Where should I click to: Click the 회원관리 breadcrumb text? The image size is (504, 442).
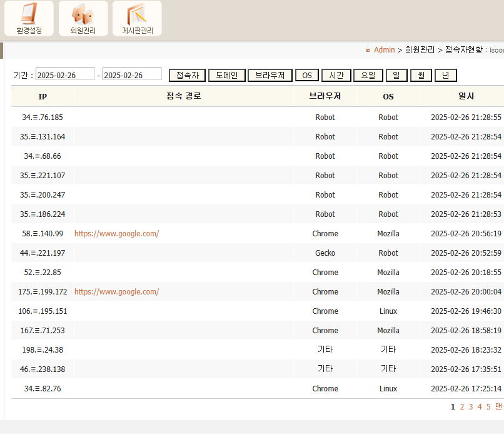tap(420, 50)
